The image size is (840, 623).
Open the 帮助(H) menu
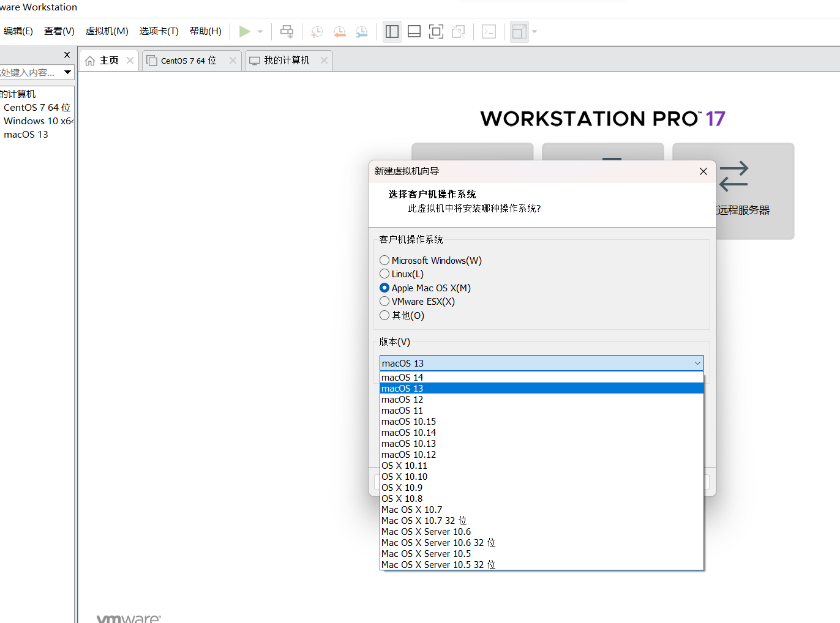pos(206,31)
